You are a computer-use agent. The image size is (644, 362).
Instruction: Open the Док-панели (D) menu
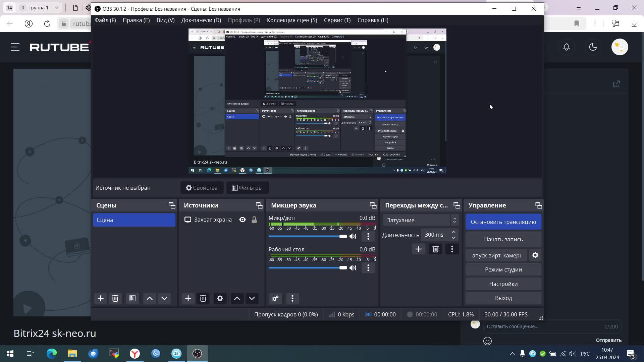[201, 20]
